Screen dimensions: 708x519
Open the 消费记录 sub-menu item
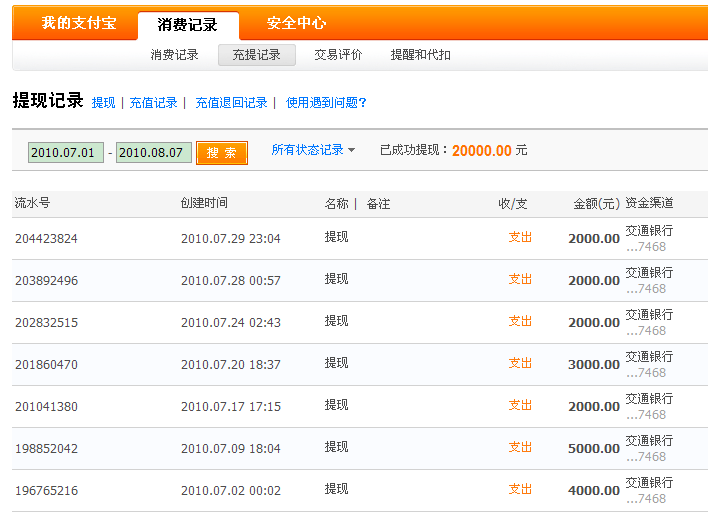(x=174, y=55)
